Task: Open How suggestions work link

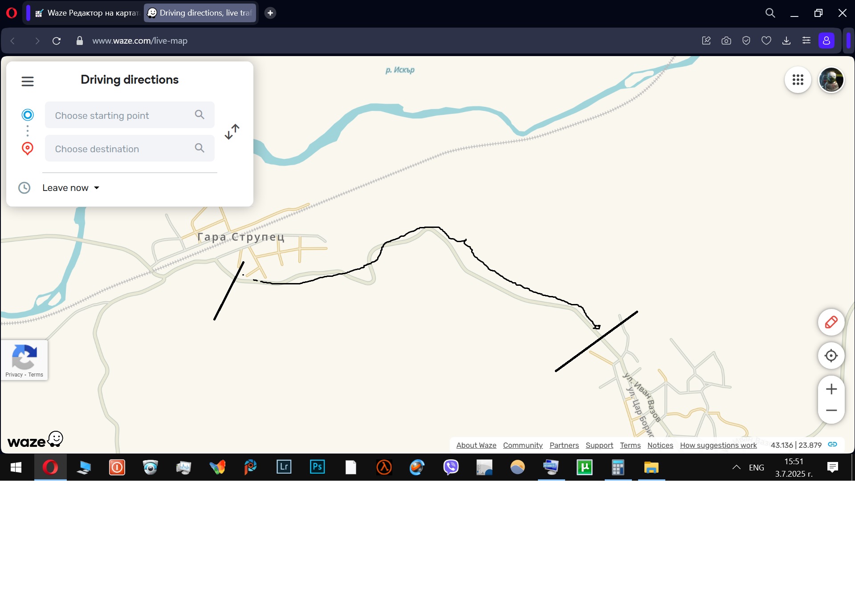Action: 718,445
